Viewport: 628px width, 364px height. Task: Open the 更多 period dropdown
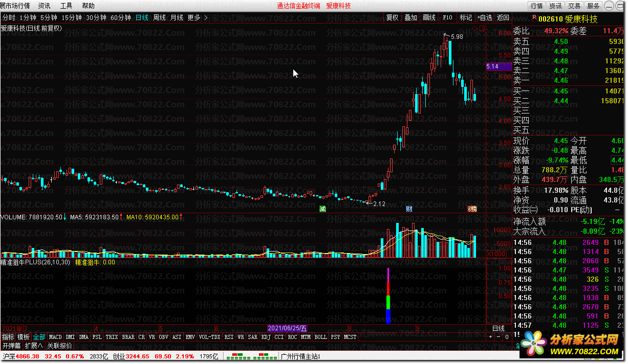pos(194,17)
